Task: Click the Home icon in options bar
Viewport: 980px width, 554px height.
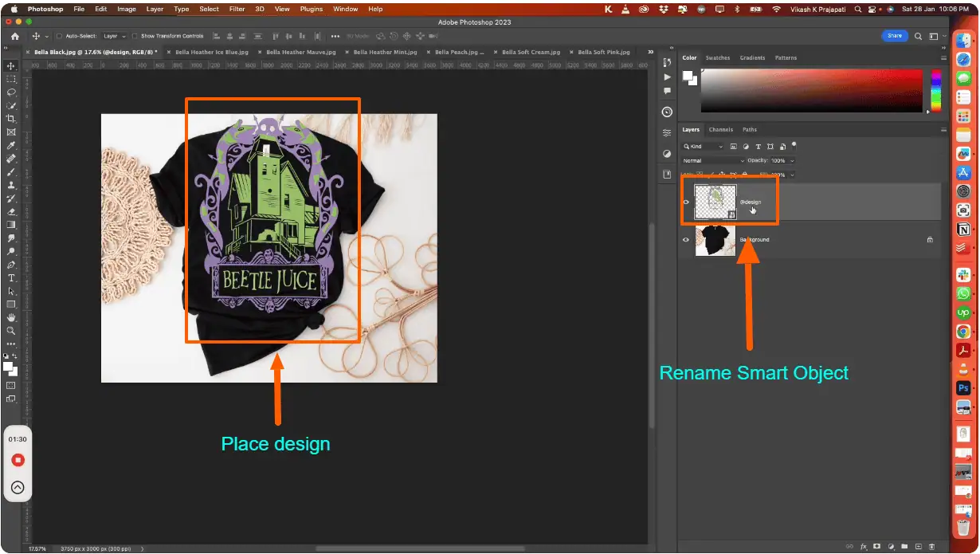Action: click(x=14, y=37)
